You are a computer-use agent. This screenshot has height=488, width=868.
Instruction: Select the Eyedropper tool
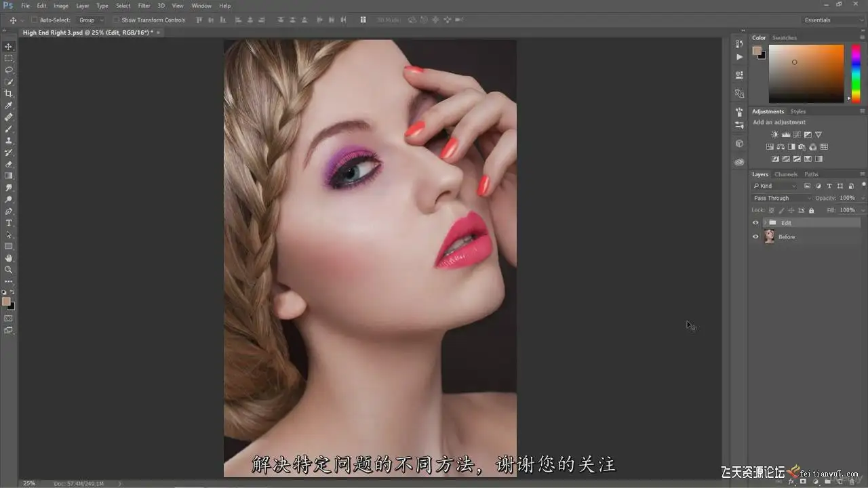point(9,105)
